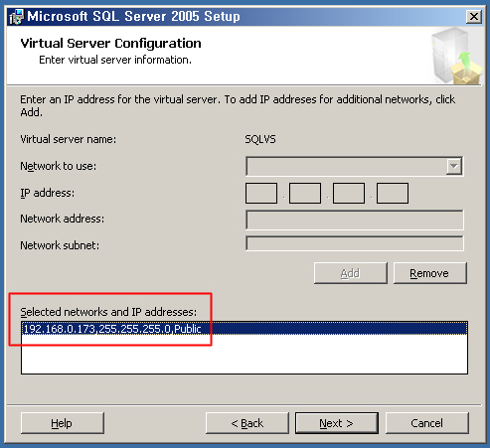Click the first IP address octet field

[261, 193]
